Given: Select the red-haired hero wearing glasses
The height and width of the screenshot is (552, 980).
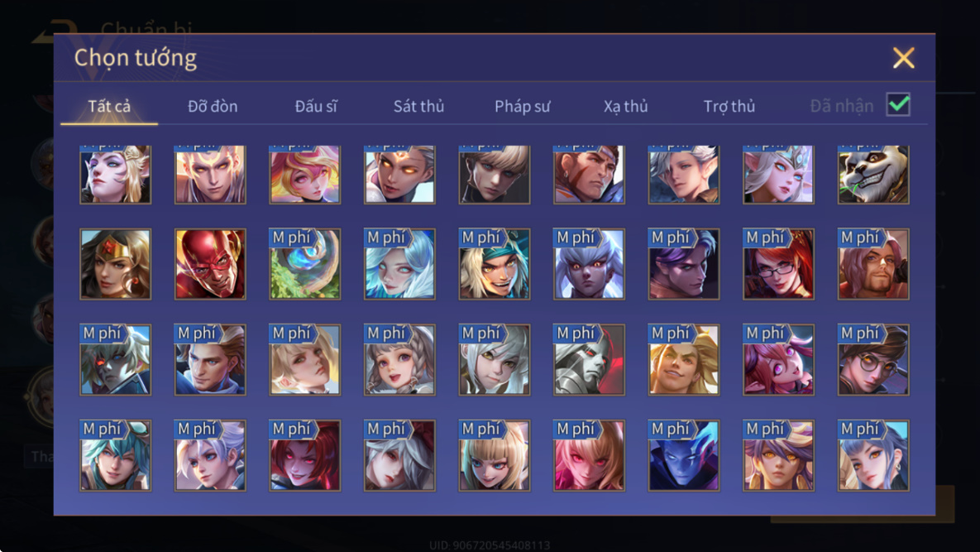Looking at the screenshot, I should point(778,264).
